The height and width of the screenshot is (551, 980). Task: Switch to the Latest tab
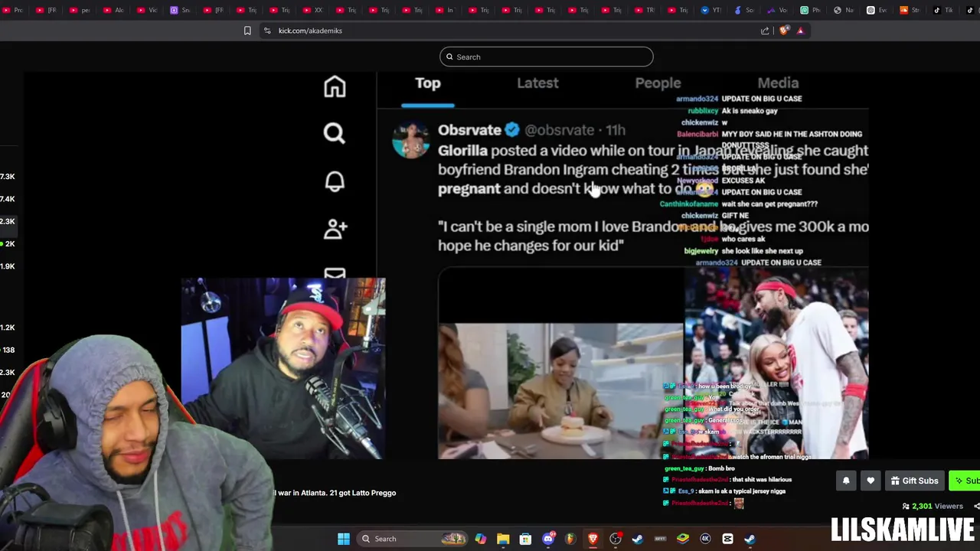[x=537, y=83]
